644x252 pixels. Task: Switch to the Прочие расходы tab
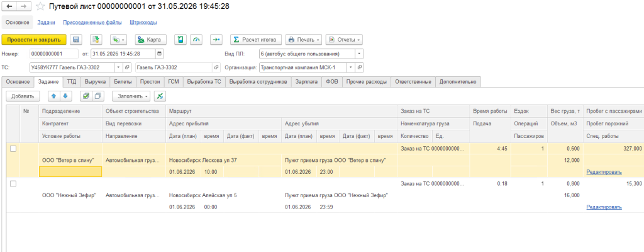click(367, 82)
